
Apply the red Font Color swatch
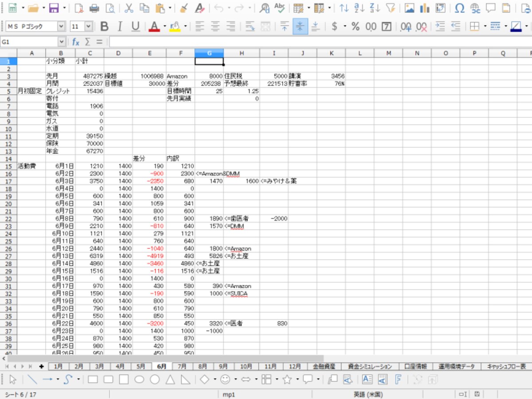154,27
